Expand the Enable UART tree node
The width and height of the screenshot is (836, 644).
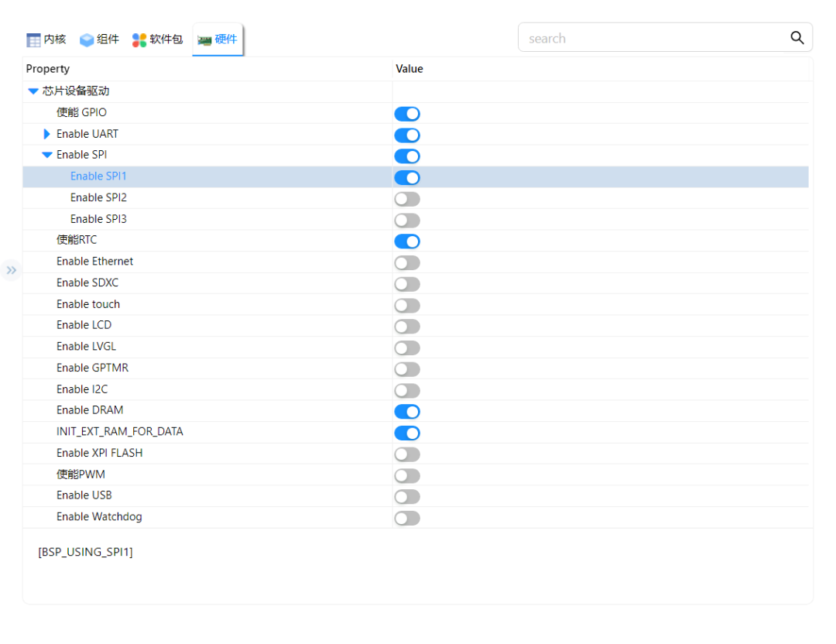tap(47, 133)
